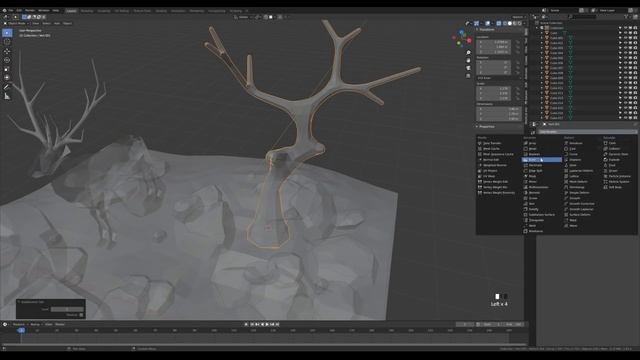Click the viewport zoom magnifier gizmo

[x=468, y=53]
